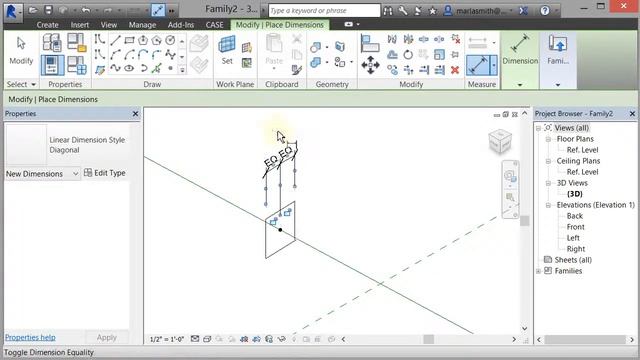Screen dimensions: 640x360
Task: Click the Aligned Dimension quick access icon
Action: [158, 11]
